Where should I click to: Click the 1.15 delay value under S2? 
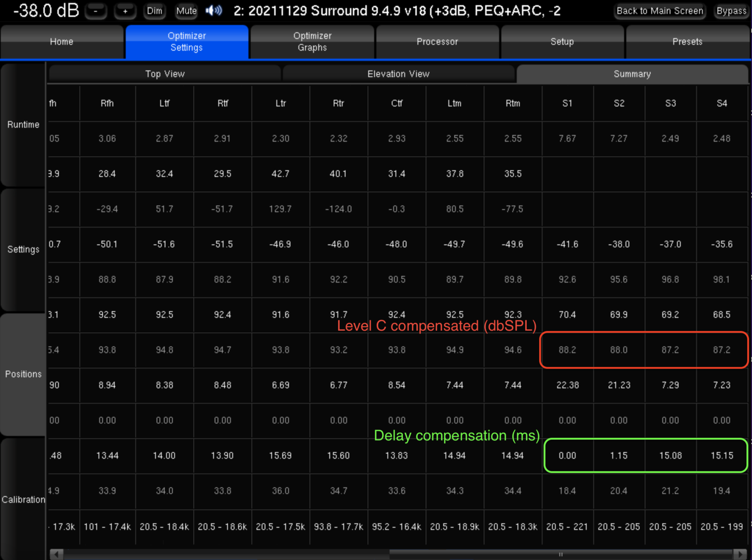(x=619, y=456)
